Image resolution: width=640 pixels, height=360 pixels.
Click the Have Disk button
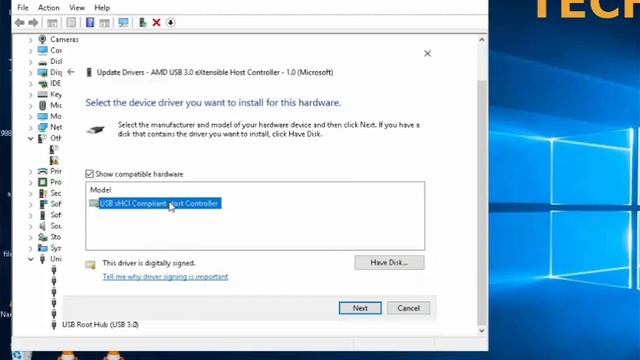tap(389, 262)
